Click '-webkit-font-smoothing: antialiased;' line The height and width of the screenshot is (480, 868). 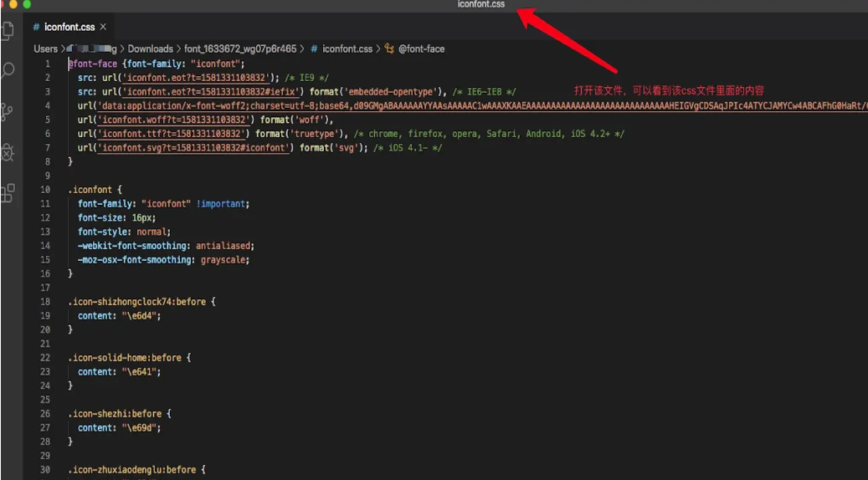tap(166, 246)
